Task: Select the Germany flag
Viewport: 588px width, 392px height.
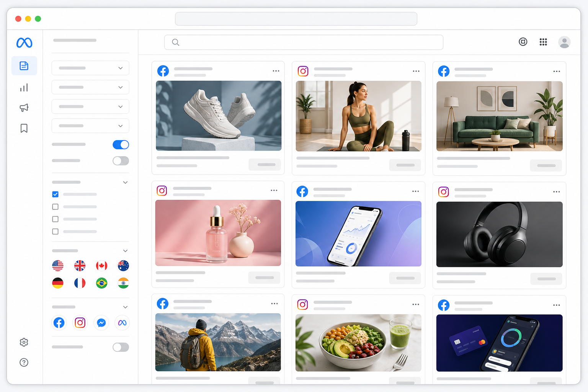Action: [58, 283]
